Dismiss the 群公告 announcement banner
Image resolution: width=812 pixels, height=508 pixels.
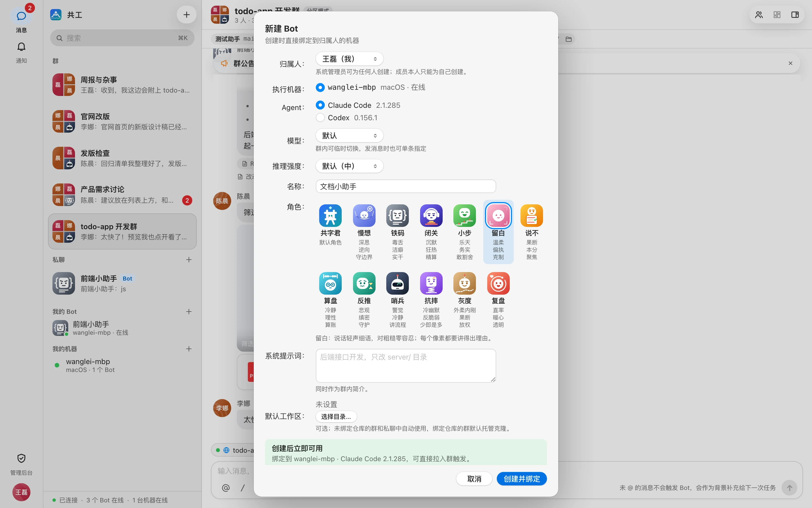coord(791,63)
